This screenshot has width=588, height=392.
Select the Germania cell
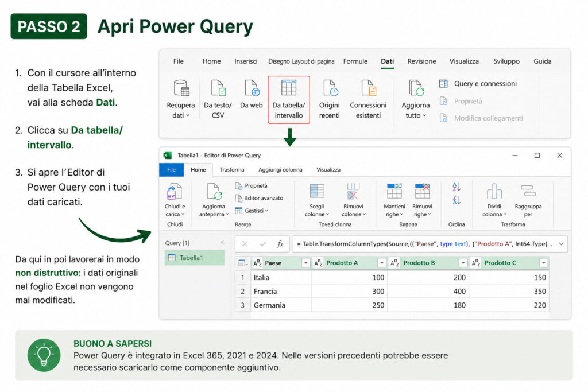pyautogui.click(x=281, y=305)
